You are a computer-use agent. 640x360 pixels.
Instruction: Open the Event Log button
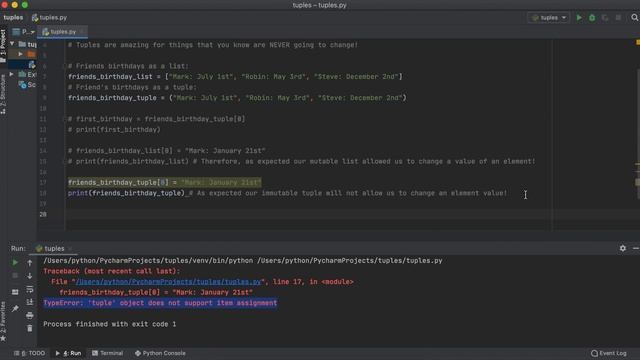(609, 353)
